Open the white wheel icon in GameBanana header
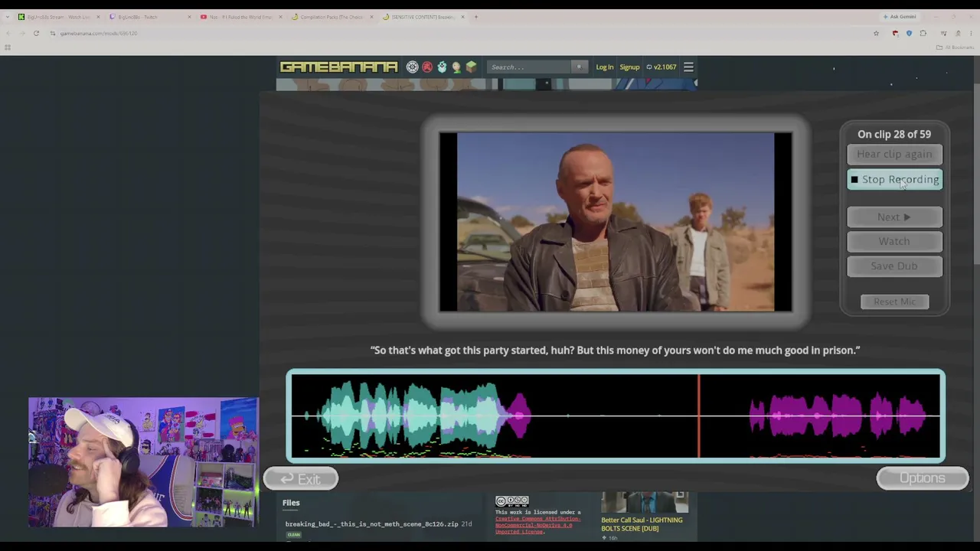Screen dimensions: 980x551 click(x=413, y=67)
